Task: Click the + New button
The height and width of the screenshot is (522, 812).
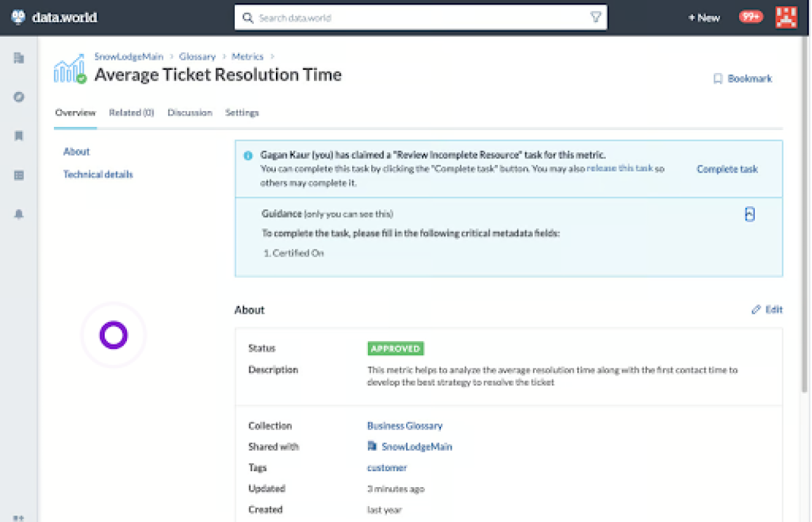Action: (704, 18)
